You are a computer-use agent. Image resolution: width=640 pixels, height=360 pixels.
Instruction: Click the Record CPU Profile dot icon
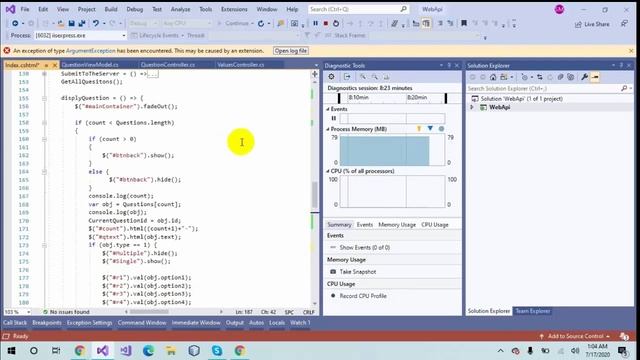click(333, 296)
